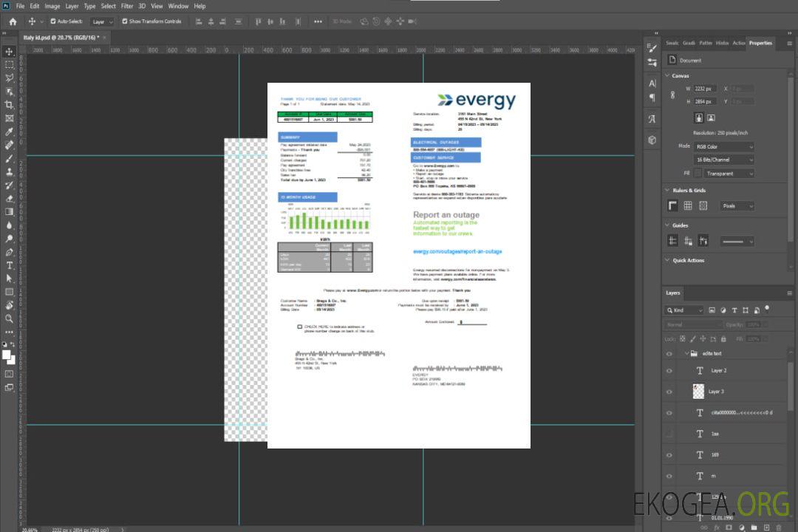Image resolution: width=798 pixels, height=532 pixels.
Task: Click the Home icon in options bar
Action: (13, 21)
